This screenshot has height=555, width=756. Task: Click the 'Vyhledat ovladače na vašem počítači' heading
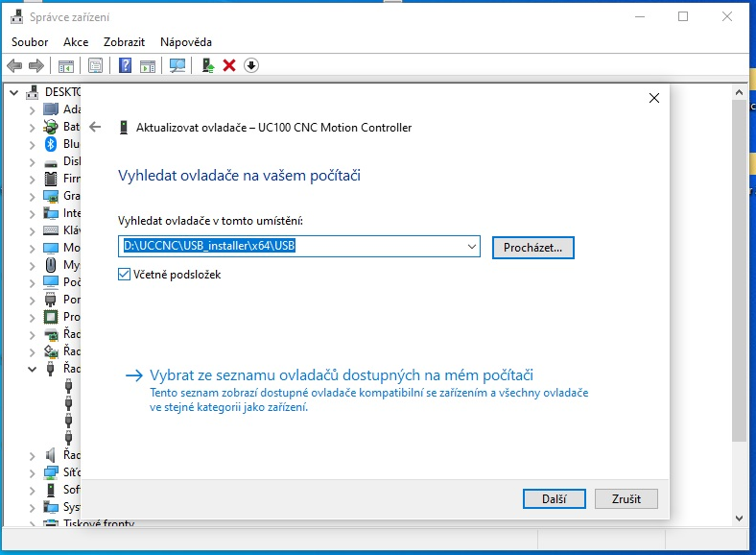pyautogui.click(x=239, y=175)
